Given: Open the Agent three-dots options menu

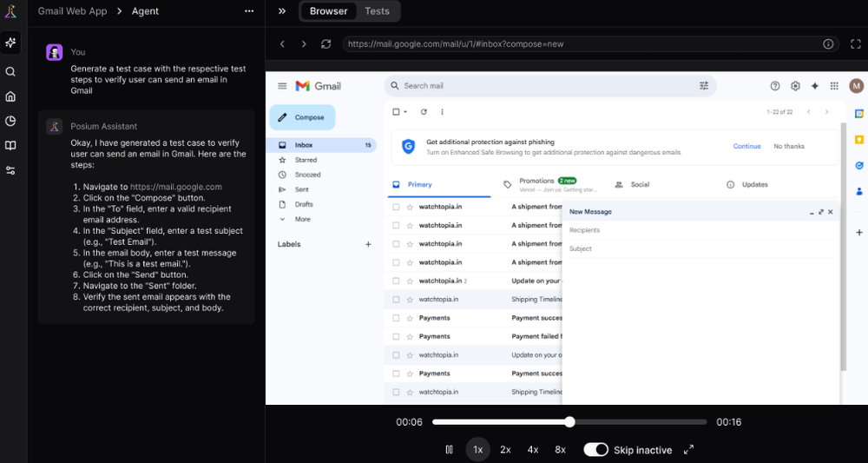Looking at the screenshot, I should 249,11.
